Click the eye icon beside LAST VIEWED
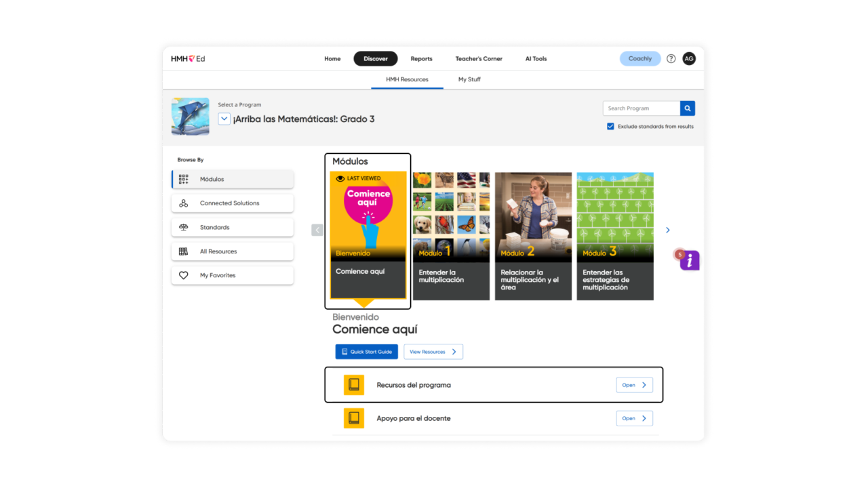The width and height of the screenshot is (868, 488). click(341, 179)
